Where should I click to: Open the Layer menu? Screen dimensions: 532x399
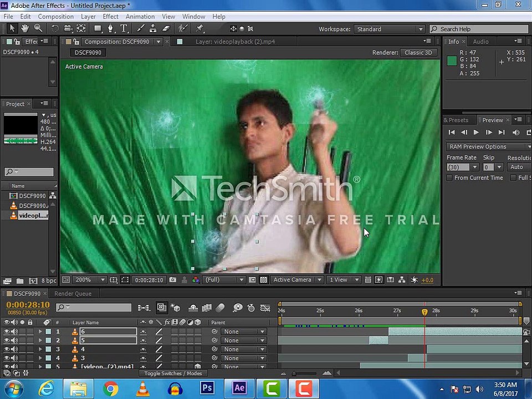88,17
